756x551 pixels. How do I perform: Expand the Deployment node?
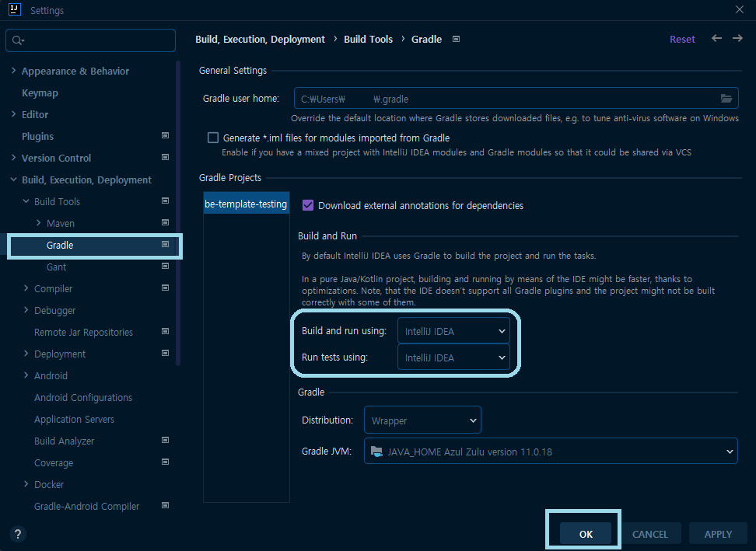26,353
